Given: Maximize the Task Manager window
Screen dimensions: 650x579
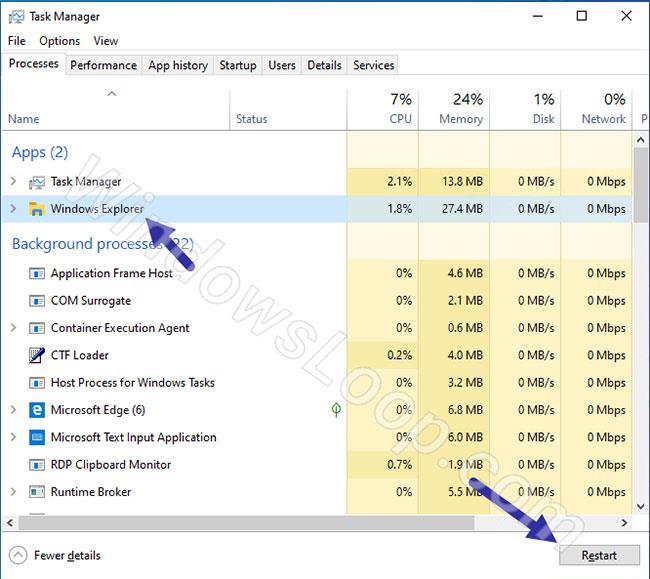Looking at the screenshot, I should pyautogui.click(x=582, y=16).
